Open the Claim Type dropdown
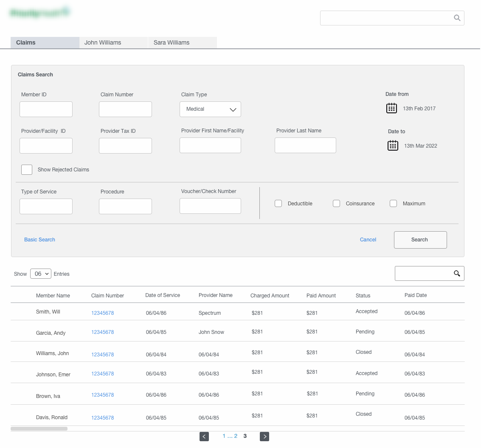The height and width of the screenshot is (448, 481). click(x=210, y=109)
